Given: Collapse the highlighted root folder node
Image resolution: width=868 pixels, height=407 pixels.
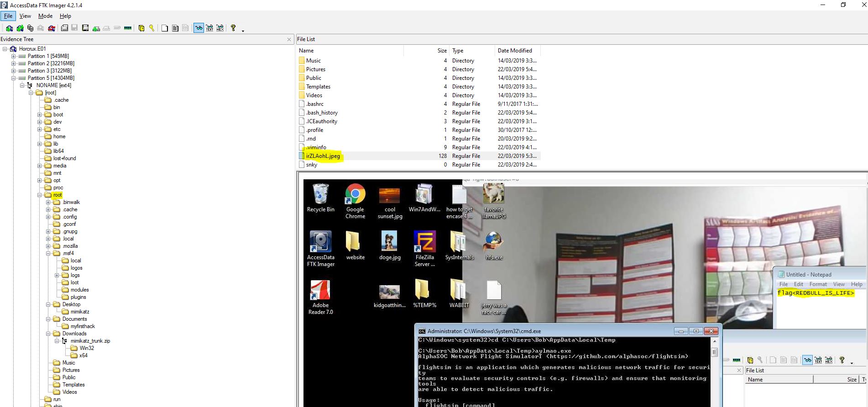Looking at the screenshot, I should coord(40,195).
